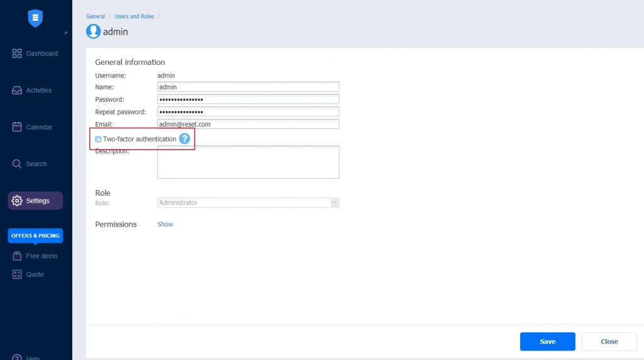Screen dimensions: 644x360
Task: Click the Free demo gift icon
Action: (x=17, y=256)
